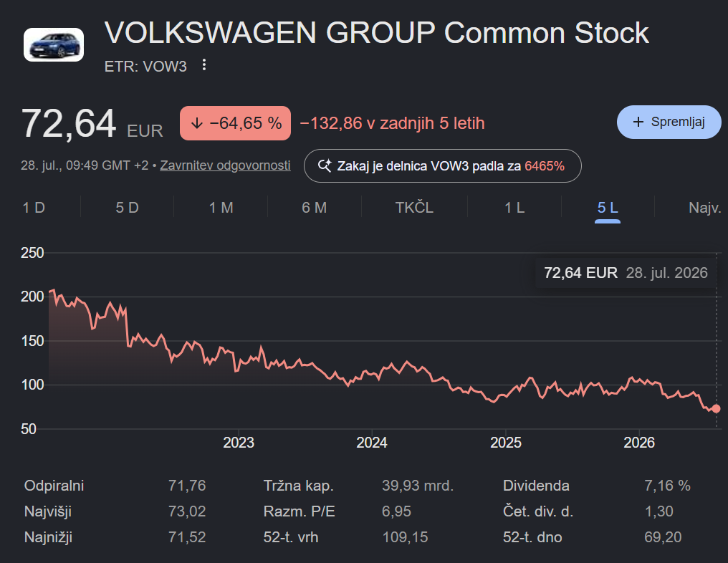Click the plus icon in Spremljaj button

tap(638, 122)
